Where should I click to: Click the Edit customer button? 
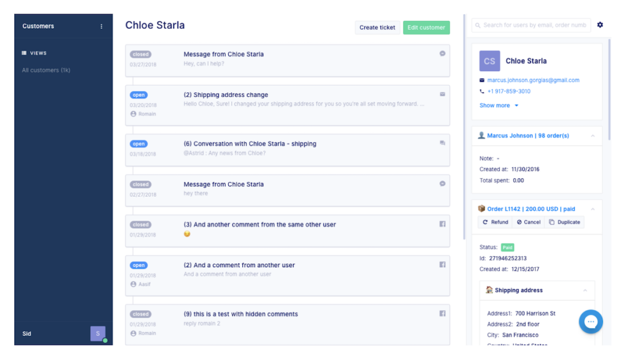(x=426, y=28)
